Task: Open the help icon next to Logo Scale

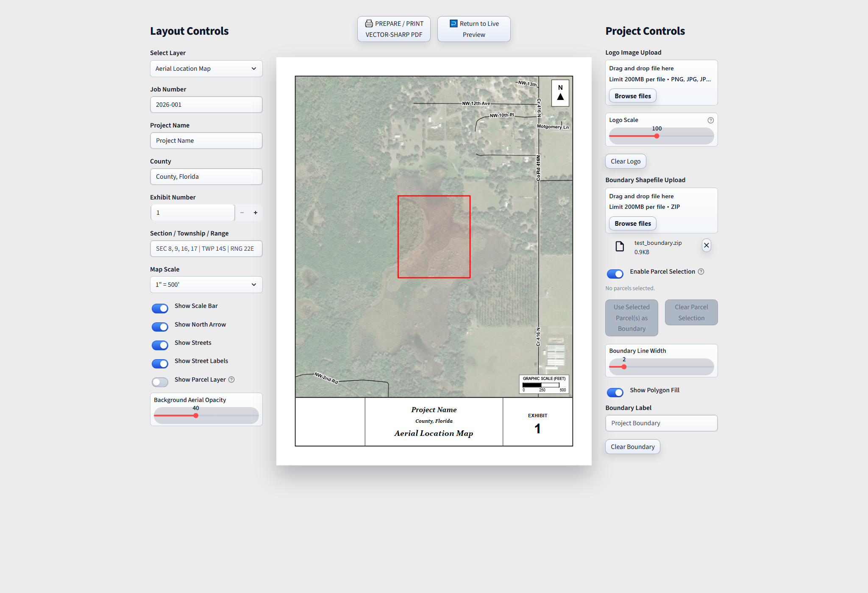Action: coord(710,119)
